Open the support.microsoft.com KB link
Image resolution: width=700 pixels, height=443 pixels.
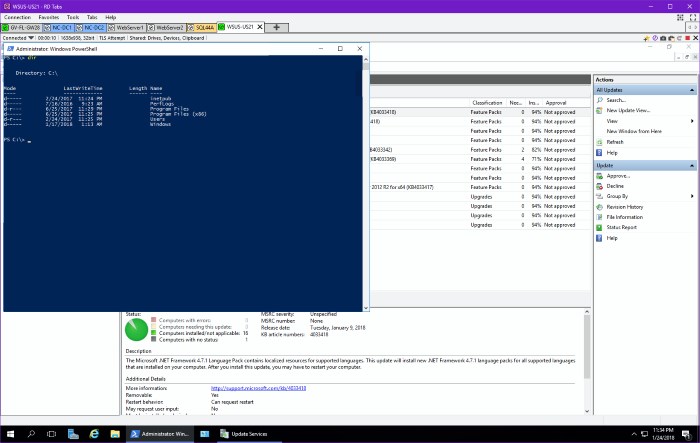[x=258, y=388]
